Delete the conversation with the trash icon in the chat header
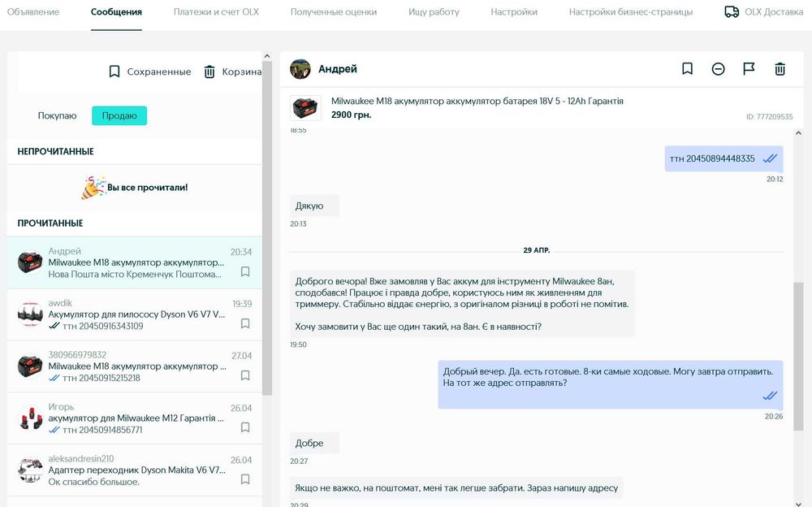 tap(780, 68)
